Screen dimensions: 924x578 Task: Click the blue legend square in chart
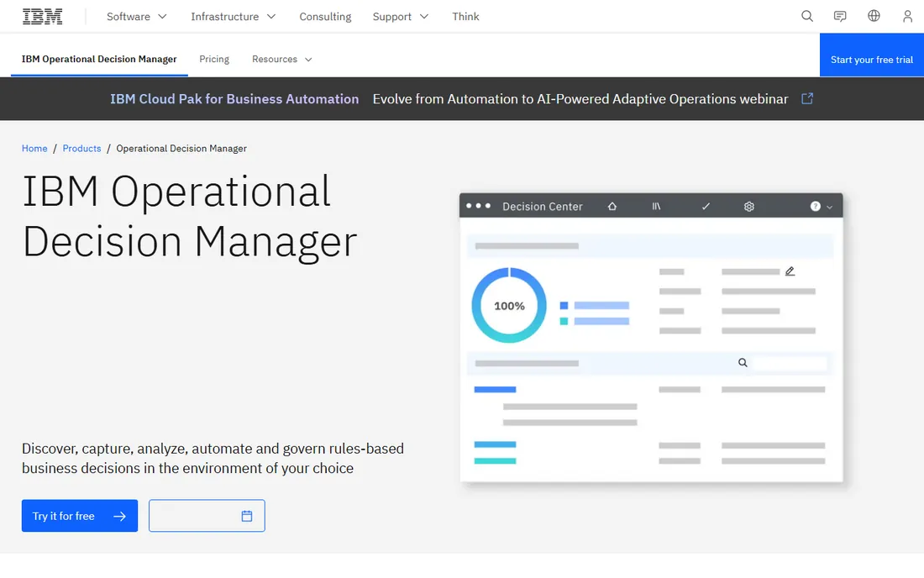tap(564, 305)
